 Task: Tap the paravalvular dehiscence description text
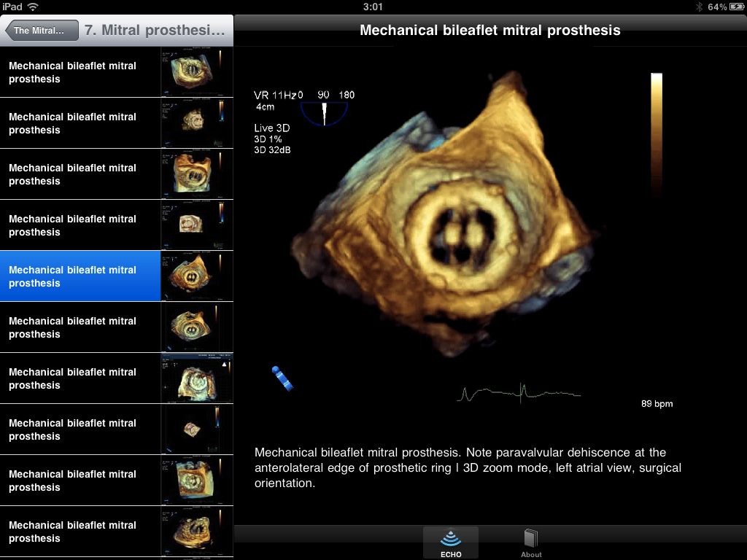(467, 467)
